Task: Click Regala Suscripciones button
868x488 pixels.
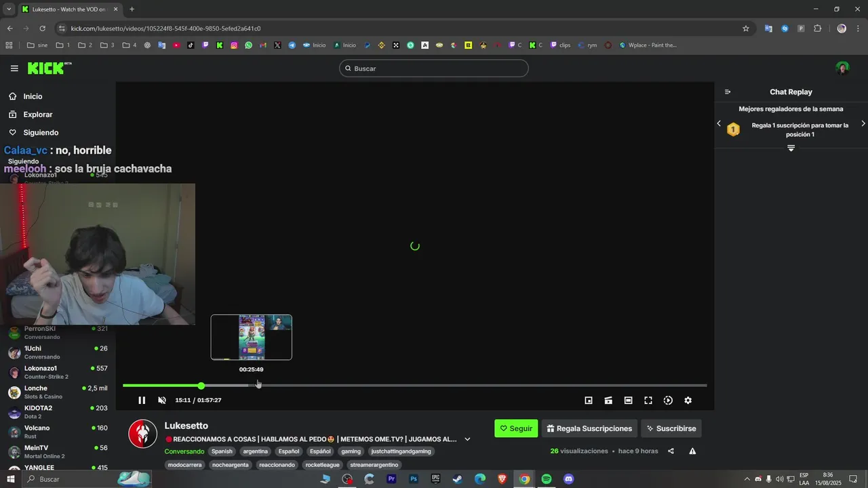Action: coord(589,428)
